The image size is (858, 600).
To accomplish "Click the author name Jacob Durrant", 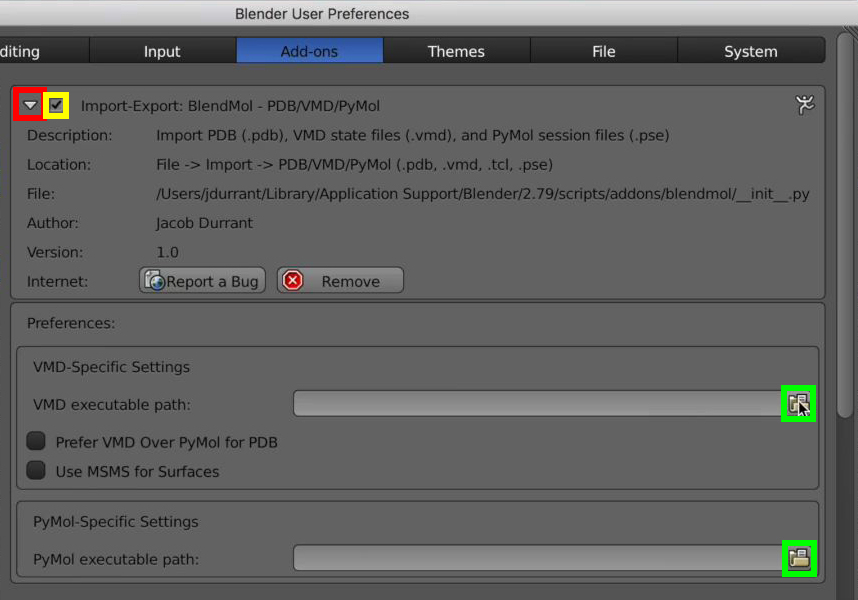I will point(205,223).
